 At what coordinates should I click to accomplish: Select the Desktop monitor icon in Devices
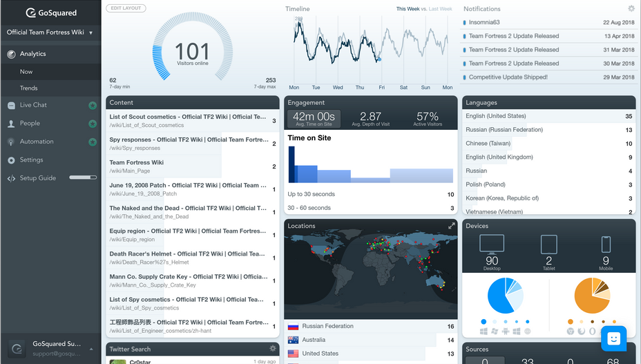coord(491,243)
